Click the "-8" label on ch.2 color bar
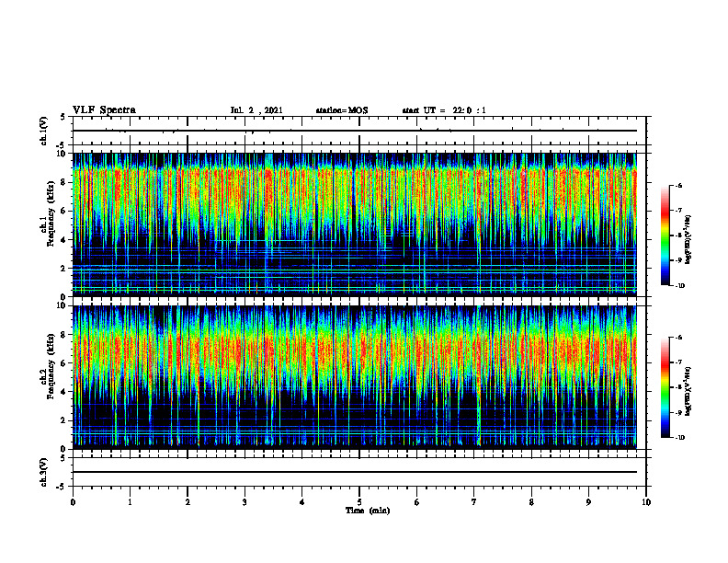This screenshot has width=728, height=563. [678, 387]
